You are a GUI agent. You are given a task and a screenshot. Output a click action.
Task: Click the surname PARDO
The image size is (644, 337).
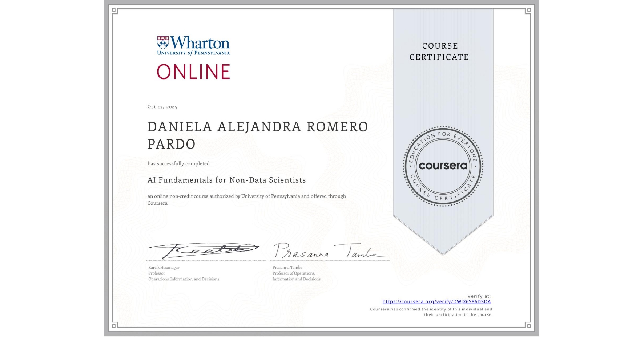(172, 144)
